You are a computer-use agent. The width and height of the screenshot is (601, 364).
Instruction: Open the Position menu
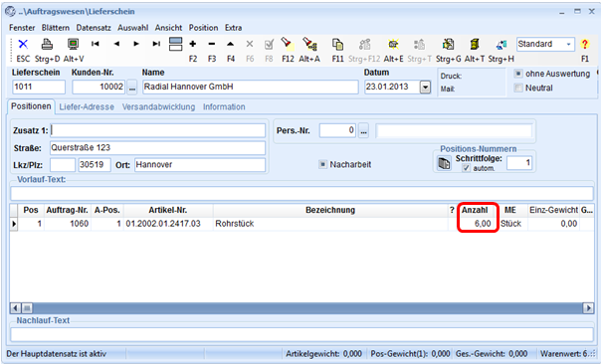203,28
